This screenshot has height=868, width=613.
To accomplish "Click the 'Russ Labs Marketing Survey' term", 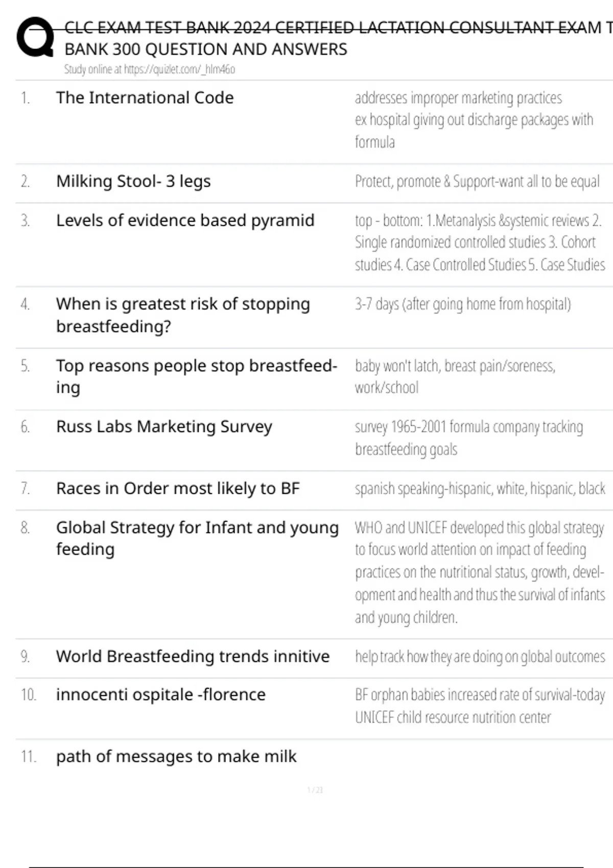I will [164, 427].
